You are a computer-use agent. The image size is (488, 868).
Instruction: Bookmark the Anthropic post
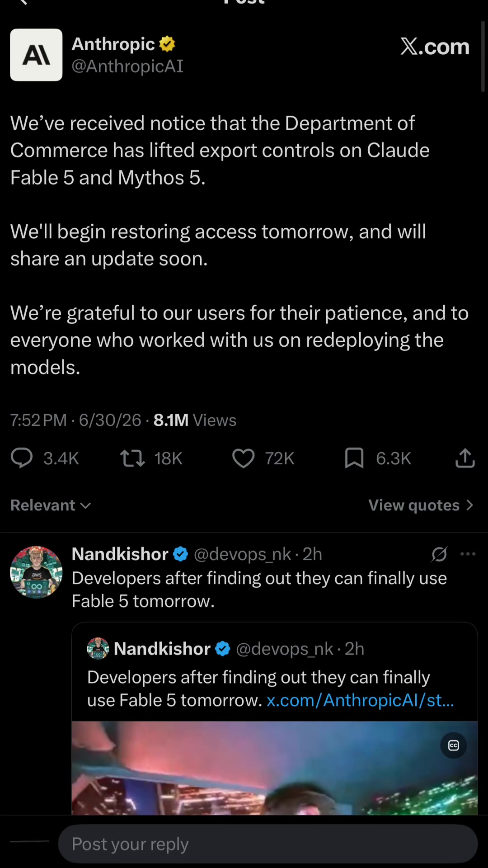(354, 458)
